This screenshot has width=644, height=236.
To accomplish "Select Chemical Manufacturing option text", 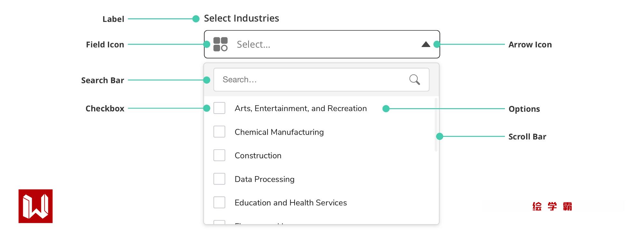I will click(279, 132).
